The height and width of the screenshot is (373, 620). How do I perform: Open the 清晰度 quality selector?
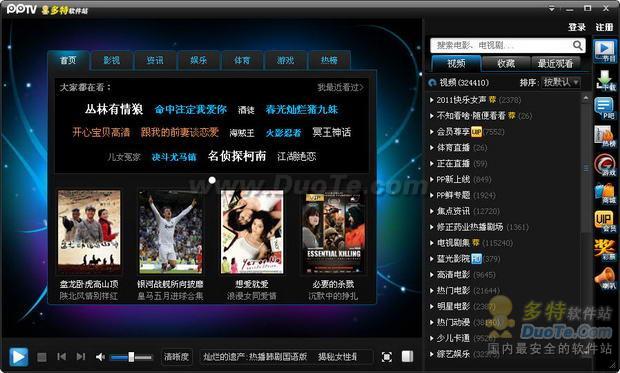click(x=176, y=357)
